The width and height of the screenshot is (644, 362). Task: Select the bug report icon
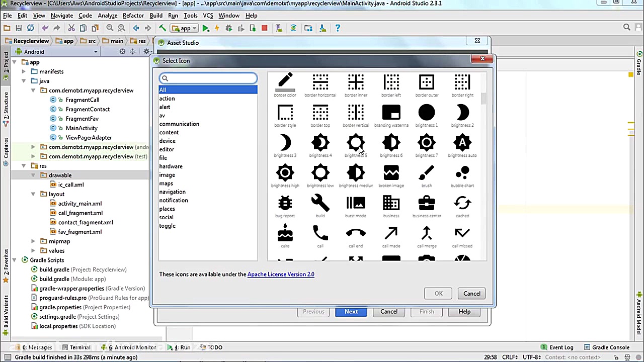[x=285, y=204]
